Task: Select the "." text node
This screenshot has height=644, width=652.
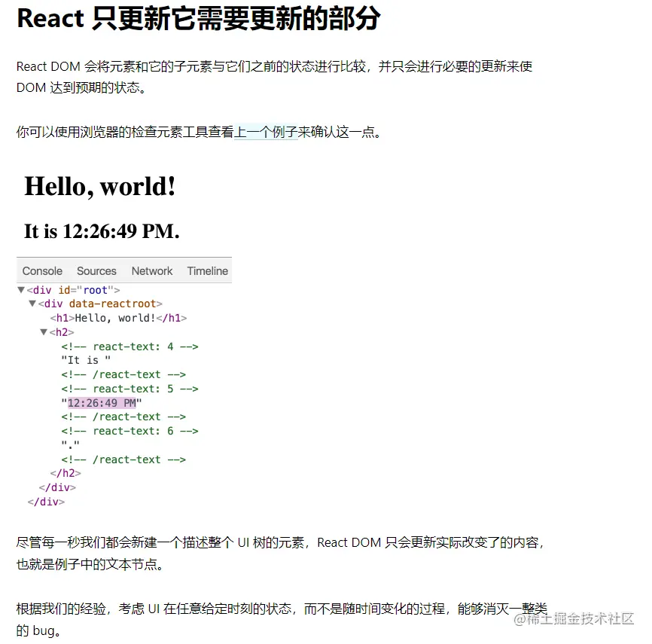Action: tap(70, 445)
